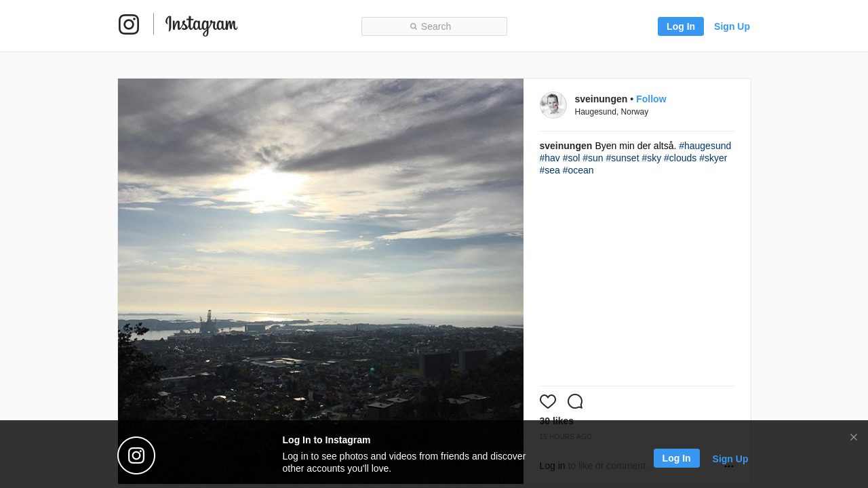Close the login banner with X
Image resolution: width=868 pixels, height=488 pixels.
(x=854, y=437)
